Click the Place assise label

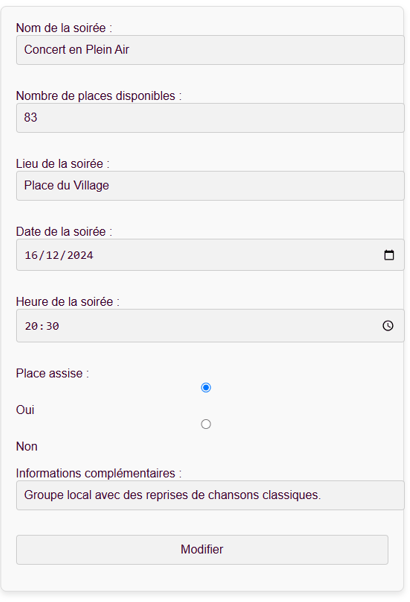pyautogui.click(x=52, y=373)
